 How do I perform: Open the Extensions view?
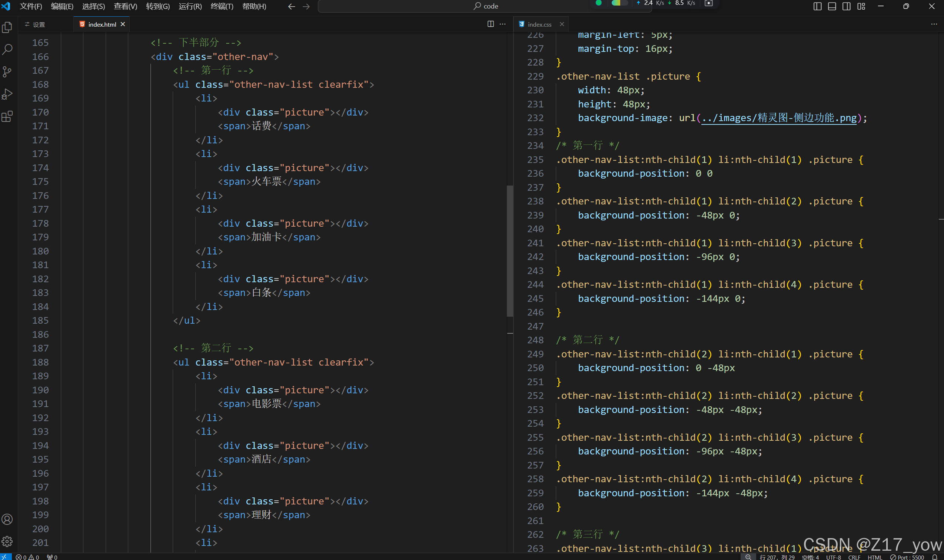coord(7,117)
